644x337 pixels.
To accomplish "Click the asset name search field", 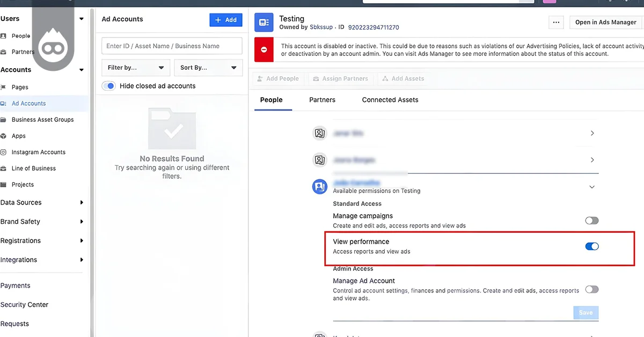I will click(172, 46).
